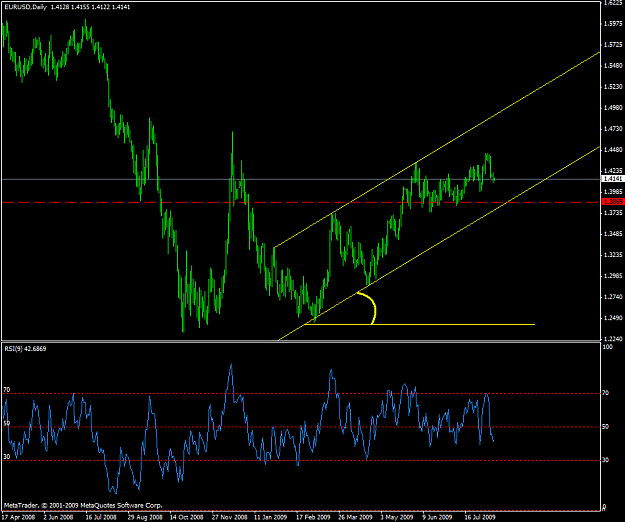Image resolution: width=625 pixels, height=522 pixels.
Task: Click the 1.3485 price axis label
Action: [x=613, y=234]
